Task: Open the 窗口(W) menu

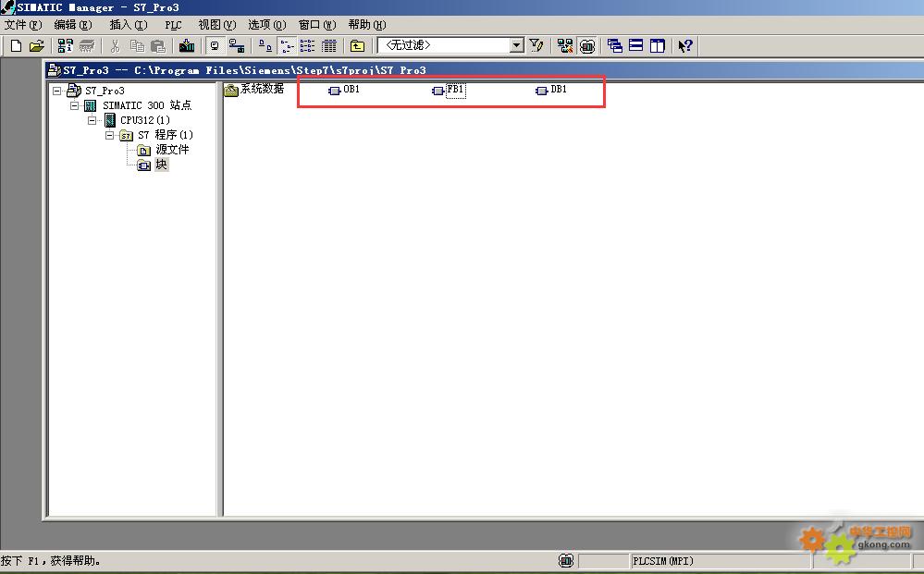Action: (x=317, y=25)
